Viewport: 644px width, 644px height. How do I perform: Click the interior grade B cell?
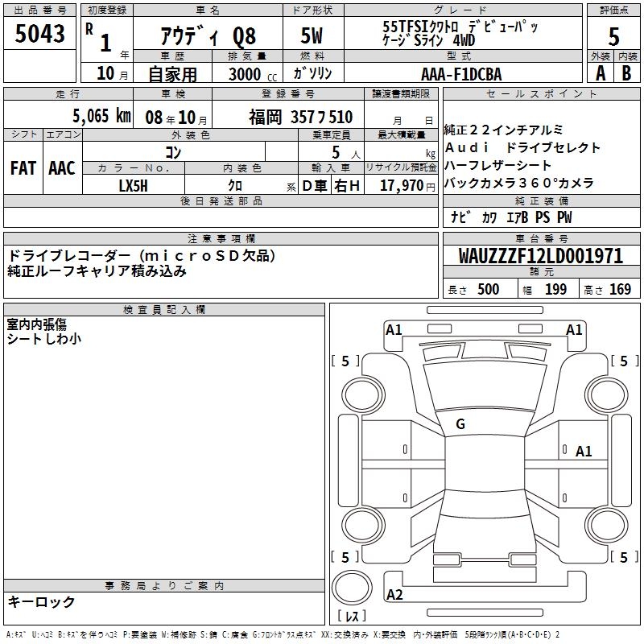click(x=627, y=73)
